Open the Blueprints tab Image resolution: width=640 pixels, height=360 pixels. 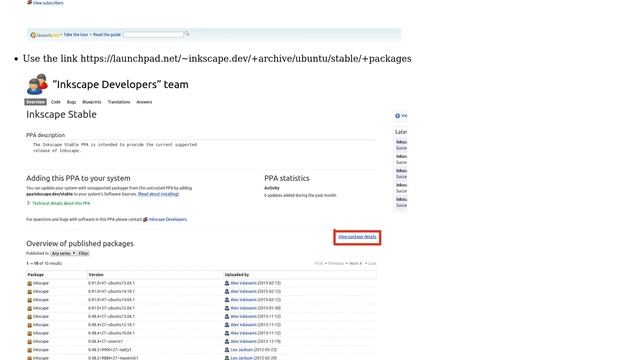92,102
